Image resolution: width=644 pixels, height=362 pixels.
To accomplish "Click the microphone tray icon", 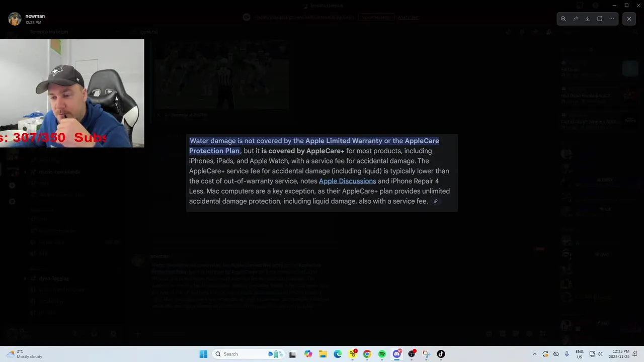I will pyautogui.click(x=567, y=354).
